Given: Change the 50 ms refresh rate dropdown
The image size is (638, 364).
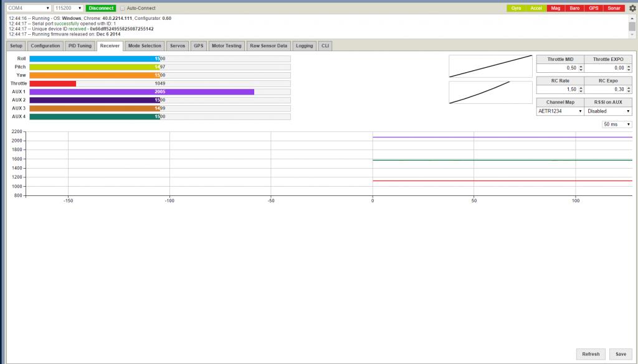Looking at the screenshot, I should pos(617,124).
